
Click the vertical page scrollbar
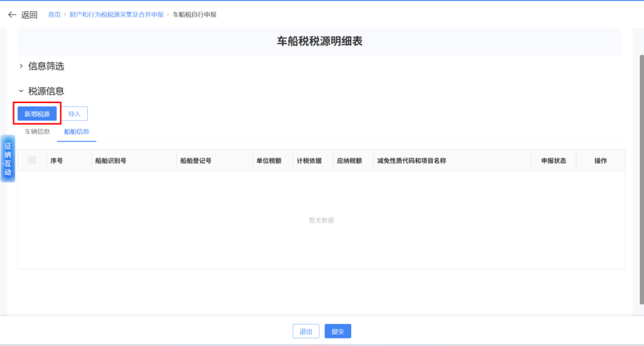[x=642, y=179]
